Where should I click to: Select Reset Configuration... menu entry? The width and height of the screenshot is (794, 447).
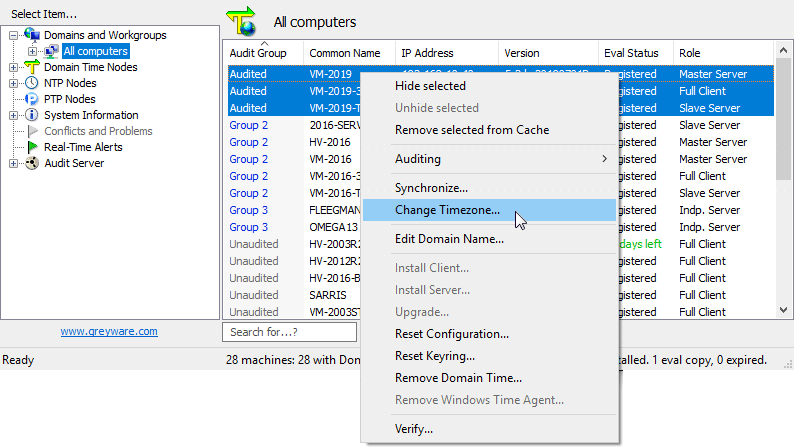pyautogui.click(x=489, y=334)
